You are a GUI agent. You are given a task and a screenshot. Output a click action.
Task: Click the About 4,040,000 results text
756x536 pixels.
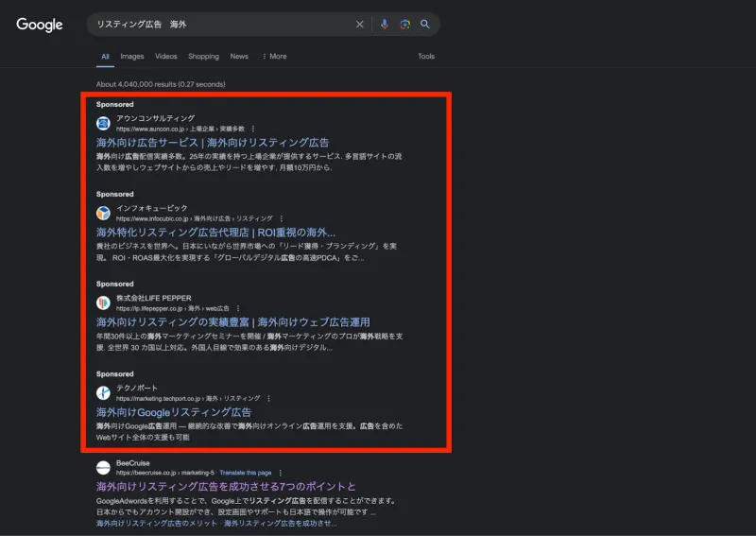coord(161,84)
